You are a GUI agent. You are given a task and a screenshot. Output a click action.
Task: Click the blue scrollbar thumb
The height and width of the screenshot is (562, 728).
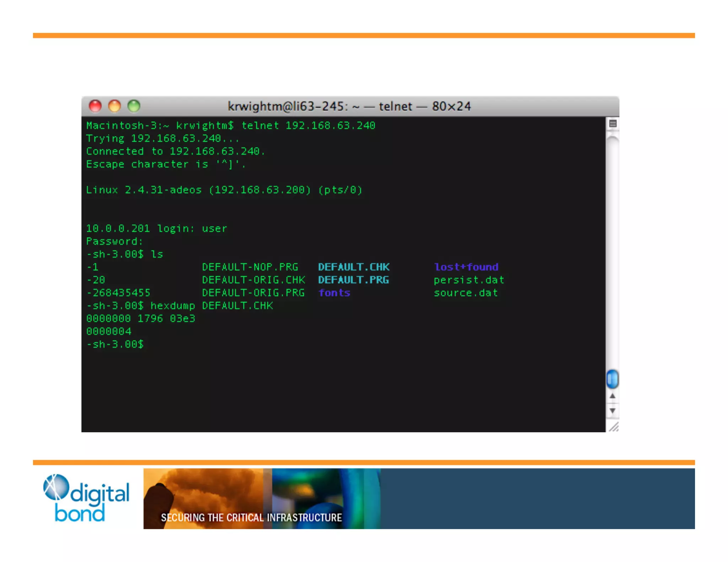[612, 379]
